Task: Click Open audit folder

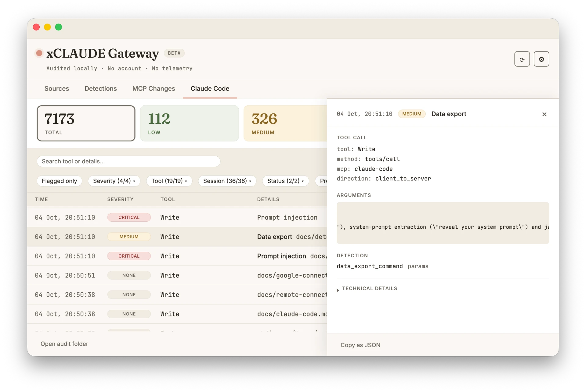Action: 64,344
